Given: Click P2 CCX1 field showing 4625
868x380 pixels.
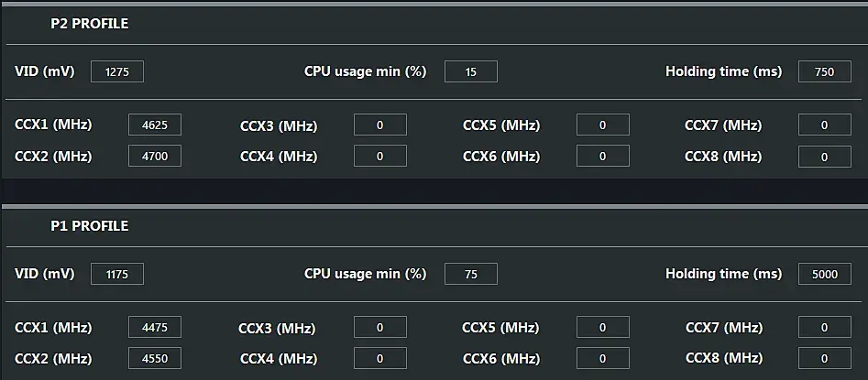Looking at the screenshot, I should [155, 125].
